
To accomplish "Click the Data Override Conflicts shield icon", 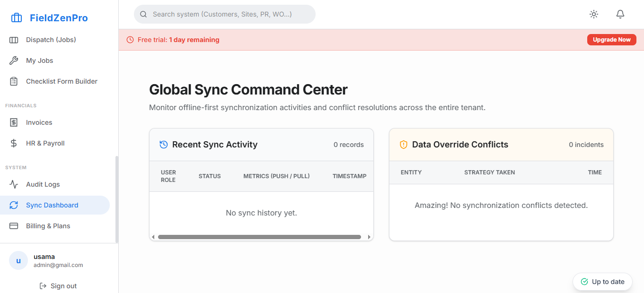I will (x=404, y=145).
